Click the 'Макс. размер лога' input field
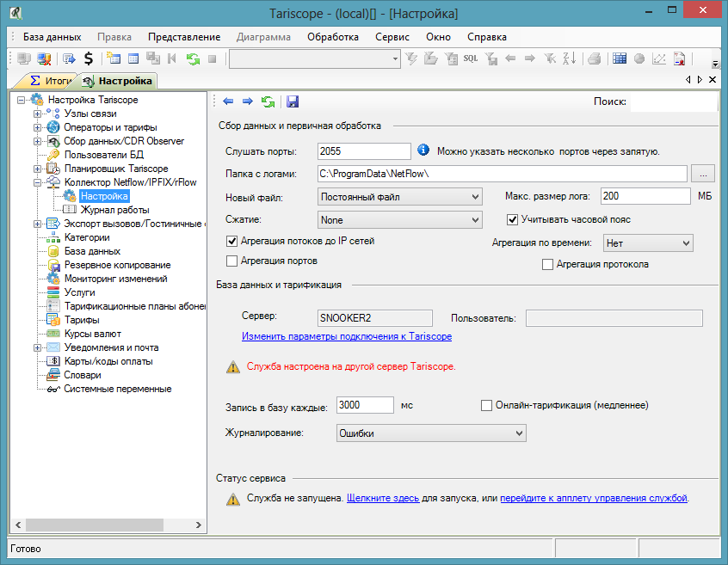 (645, 196)
